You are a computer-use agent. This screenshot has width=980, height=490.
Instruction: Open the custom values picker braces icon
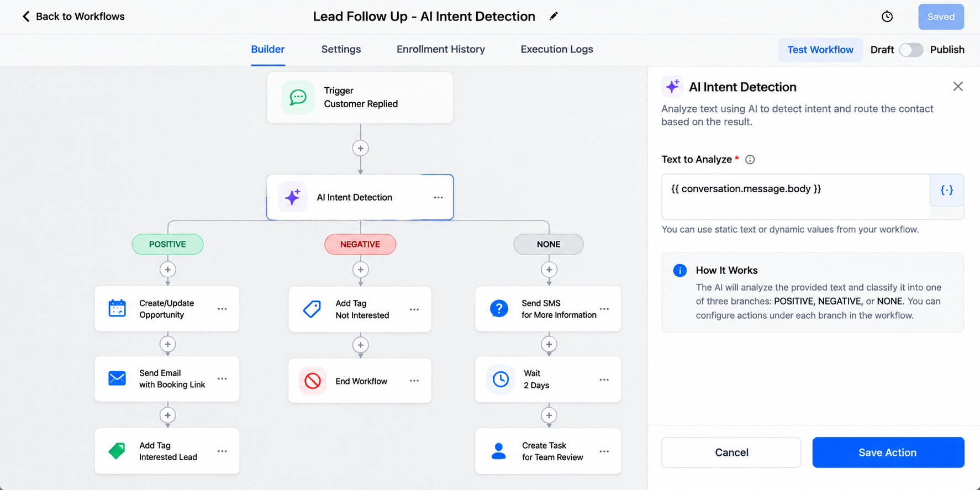coord(947,190)
